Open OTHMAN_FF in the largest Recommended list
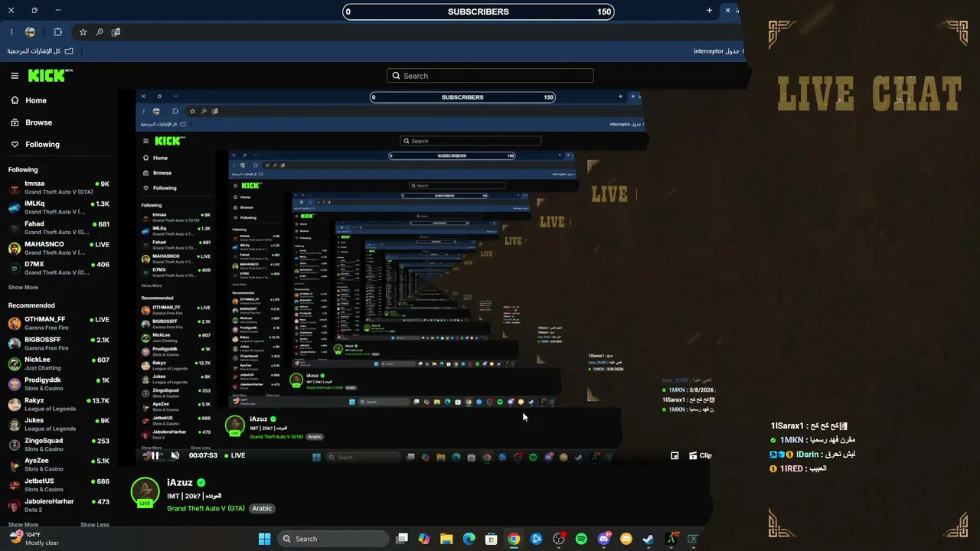This screenshot has height=551, width=980. tap(59, 323)
